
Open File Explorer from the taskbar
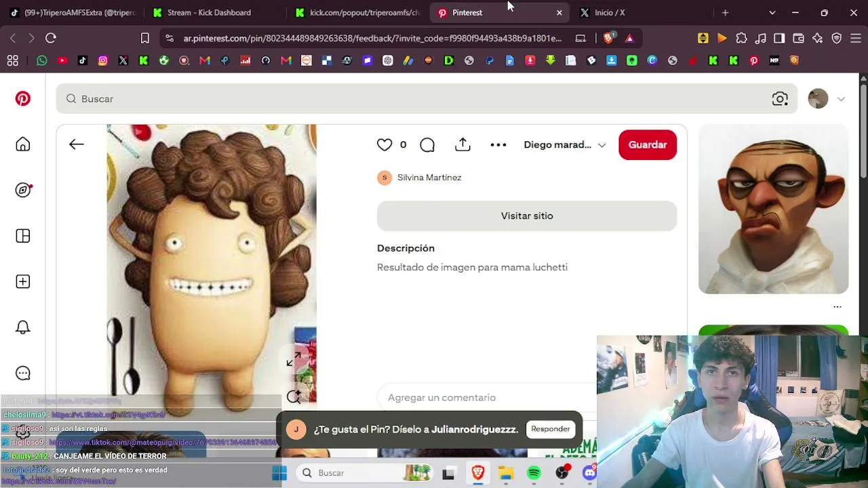[x=506, y=473]
